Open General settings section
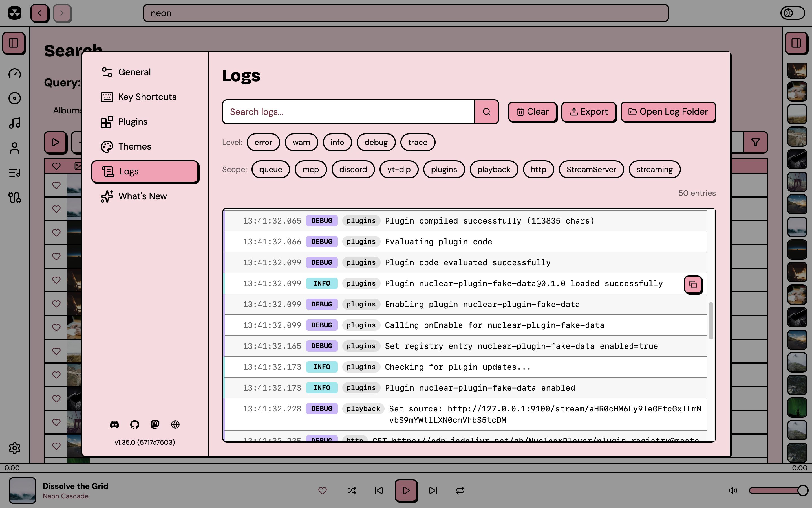This screenshot has width=812, height=508. click(145, 72)
